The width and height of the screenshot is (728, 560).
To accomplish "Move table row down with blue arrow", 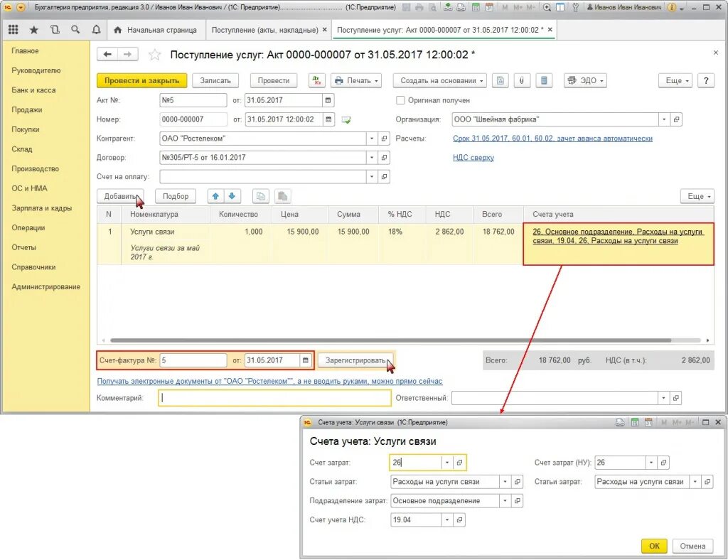I will click(232, 196).
